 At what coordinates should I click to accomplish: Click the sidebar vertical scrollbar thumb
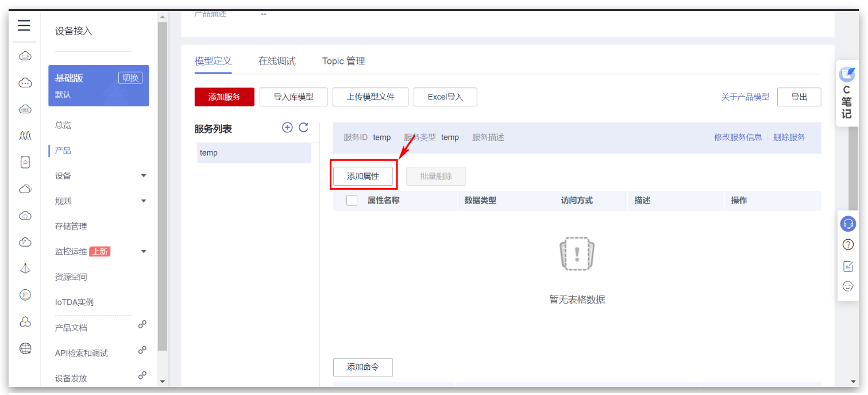162,186
